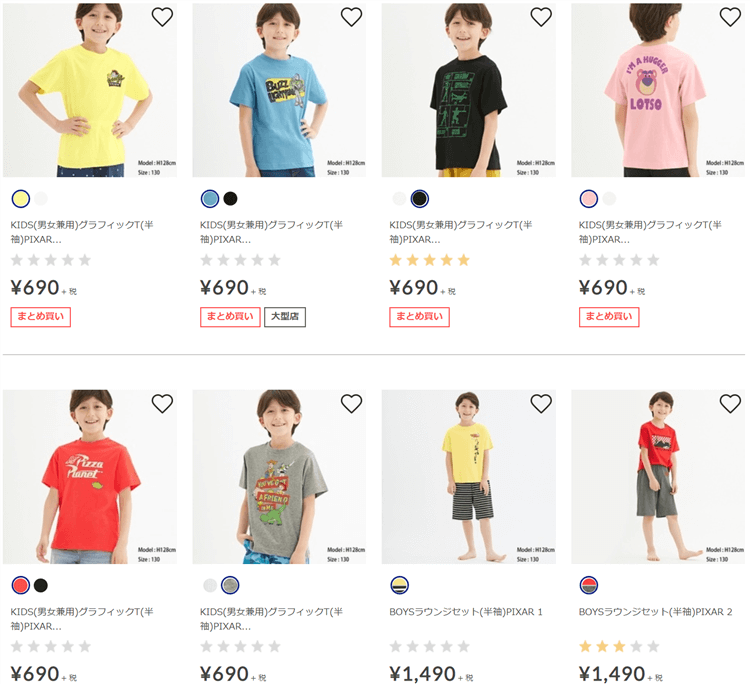This screenshot has width=750, height=684.
Task: Click five-star rating on black tee
Action: coord(429,260)
